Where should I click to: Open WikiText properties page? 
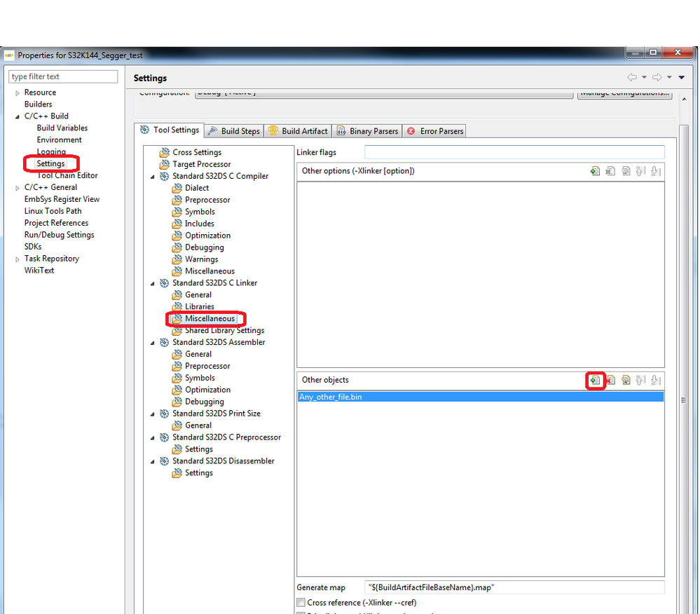click(39, 270)
